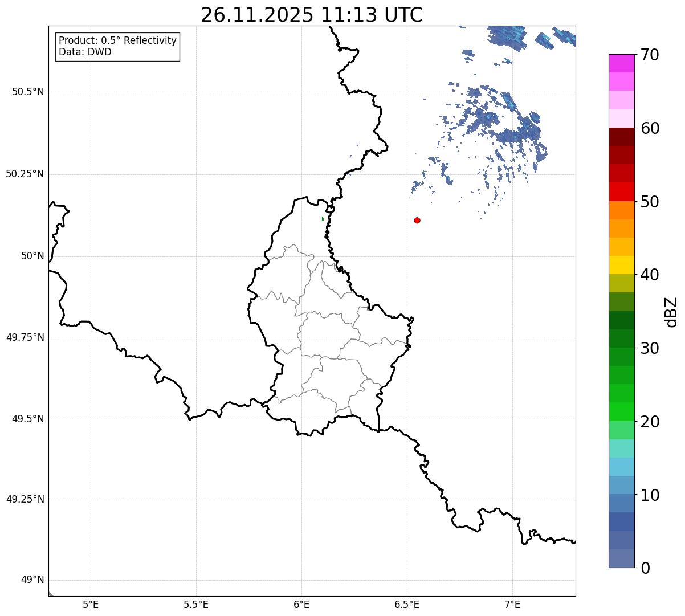Click the 49°N latitude label
Screen dimensions: 685x616
pos(32,580)
